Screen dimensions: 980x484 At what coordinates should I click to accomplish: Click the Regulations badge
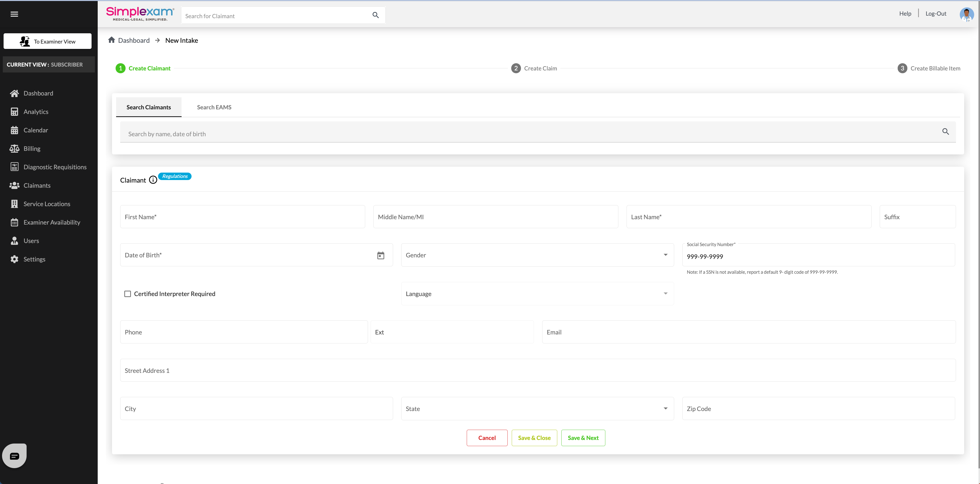tap(175, 176)
